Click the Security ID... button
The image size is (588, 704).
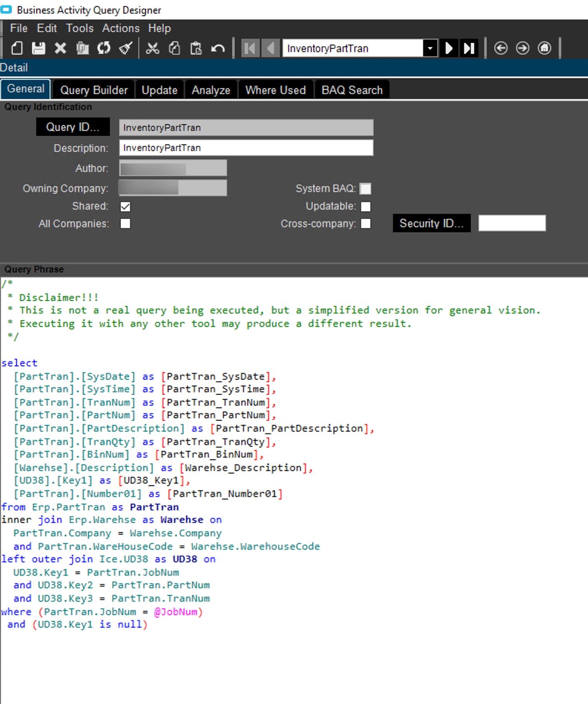coord(431,223)
